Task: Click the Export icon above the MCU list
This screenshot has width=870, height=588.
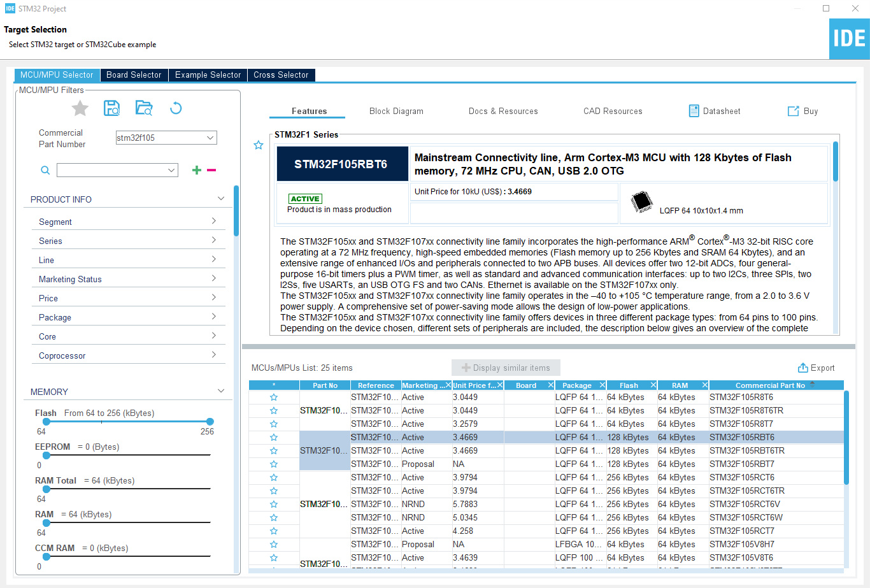Action: [x=803, y=368]
